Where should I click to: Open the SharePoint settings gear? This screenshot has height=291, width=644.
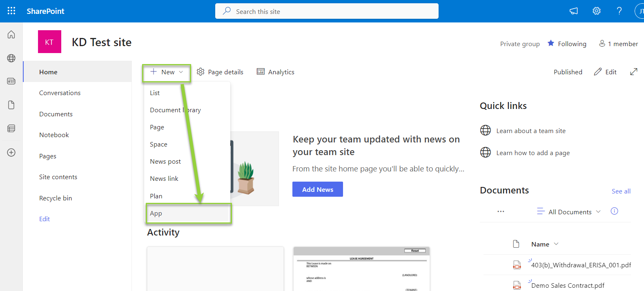pyautogui.click(x=596, y=11)
